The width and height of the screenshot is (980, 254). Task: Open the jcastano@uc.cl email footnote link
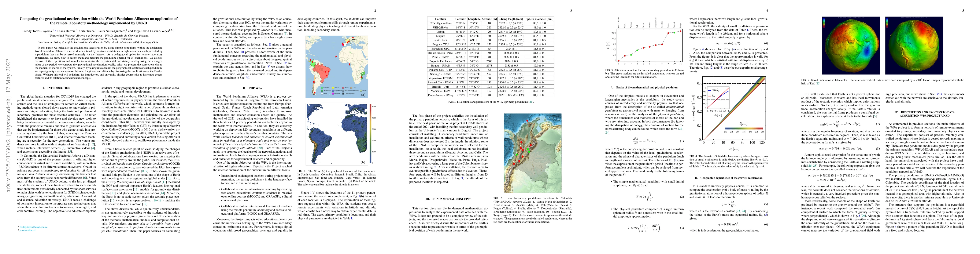(x=27, y=230)
